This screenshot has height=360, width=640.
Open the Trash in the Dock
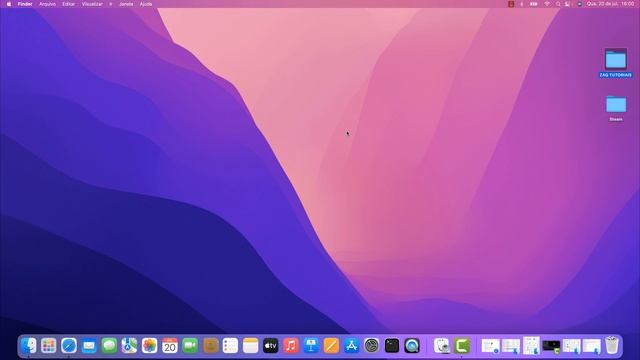click(612, 345)
